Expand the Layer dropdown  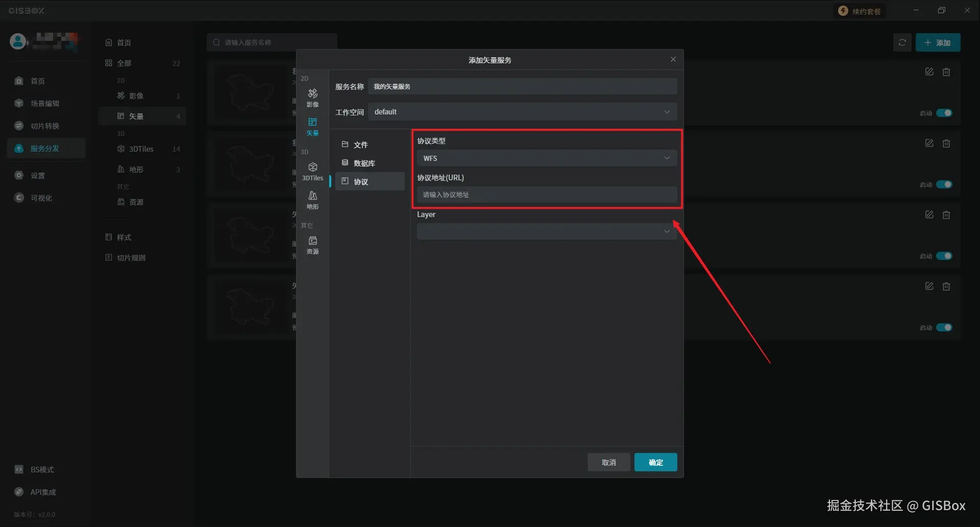pyautogui.click(x=547, y=231)
